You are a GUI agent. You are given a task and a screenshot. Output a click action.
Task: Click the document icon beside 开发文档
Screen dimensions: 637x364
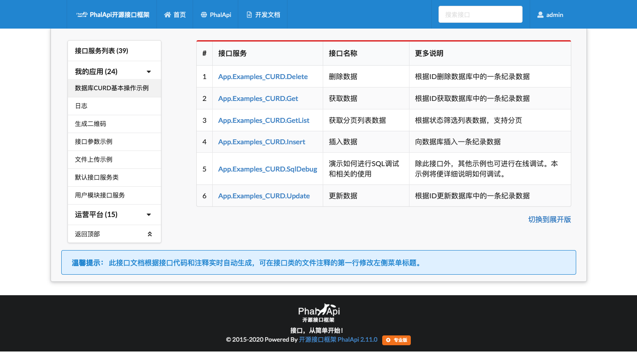(x=249, y=15)
